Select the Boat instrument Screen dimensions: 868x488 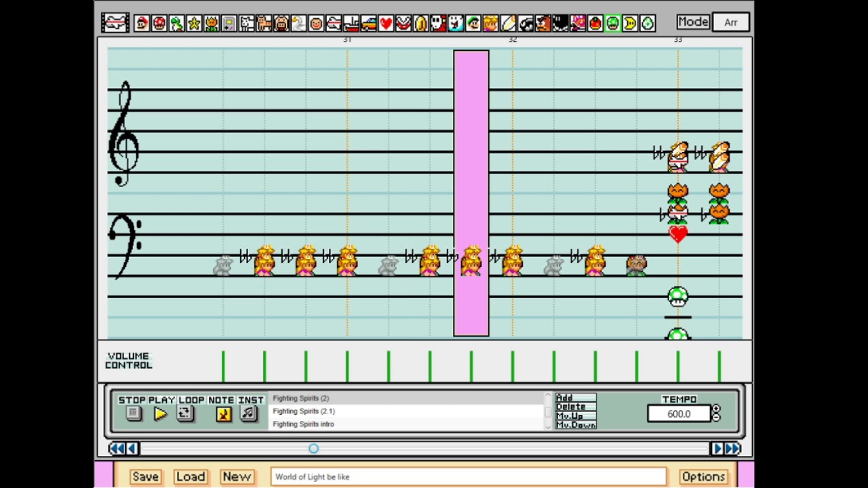click(x=351, y=24)
